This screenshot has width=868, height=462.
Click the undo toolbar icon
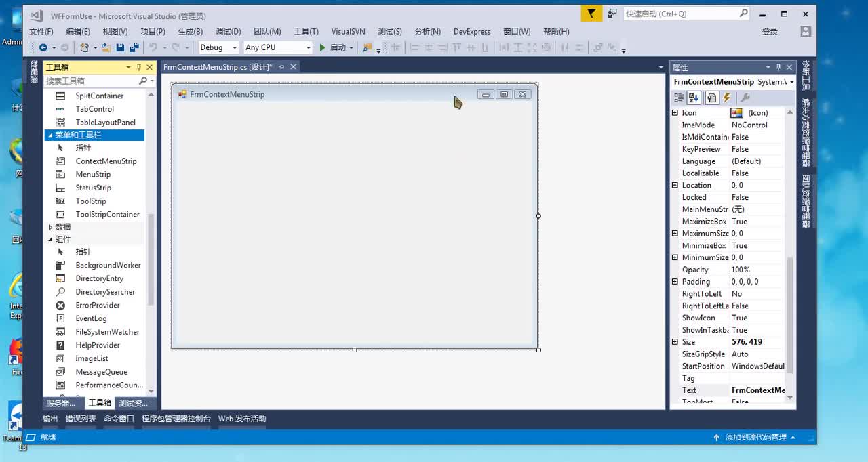click(153, 47)
